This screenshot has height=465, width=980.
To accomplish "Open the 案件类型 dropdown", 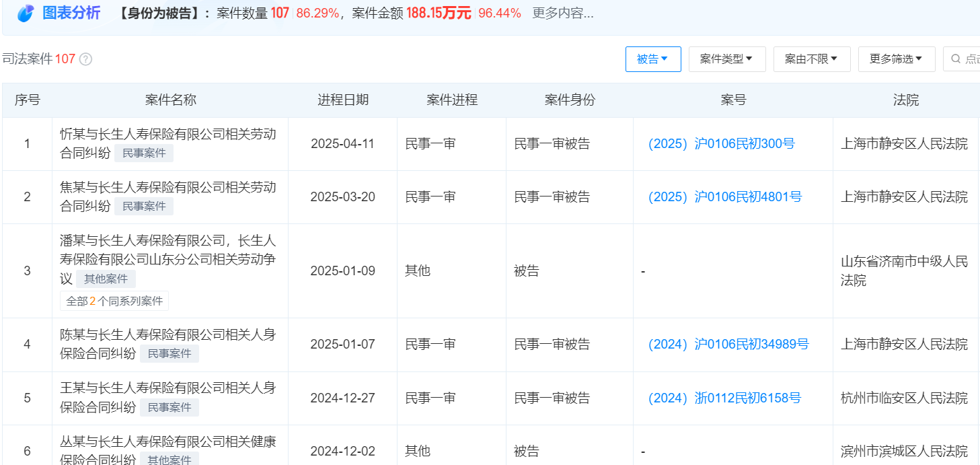I will pyautogui.click(x=727, y=59).
